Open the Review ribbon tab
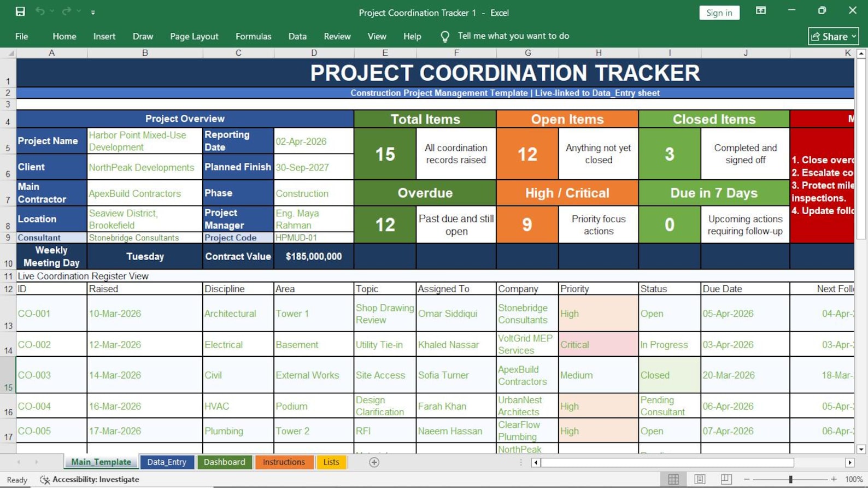The image size is (868, 489). [337, 36]
